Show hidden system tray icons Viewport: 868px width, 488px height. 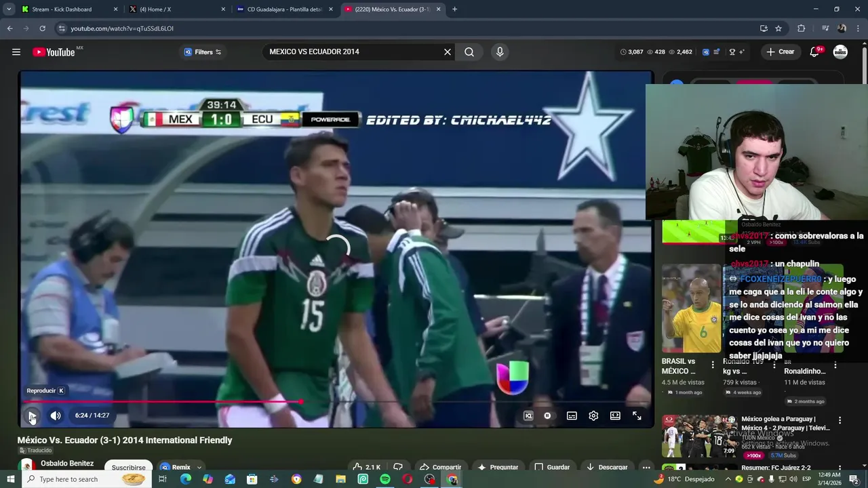728,479
